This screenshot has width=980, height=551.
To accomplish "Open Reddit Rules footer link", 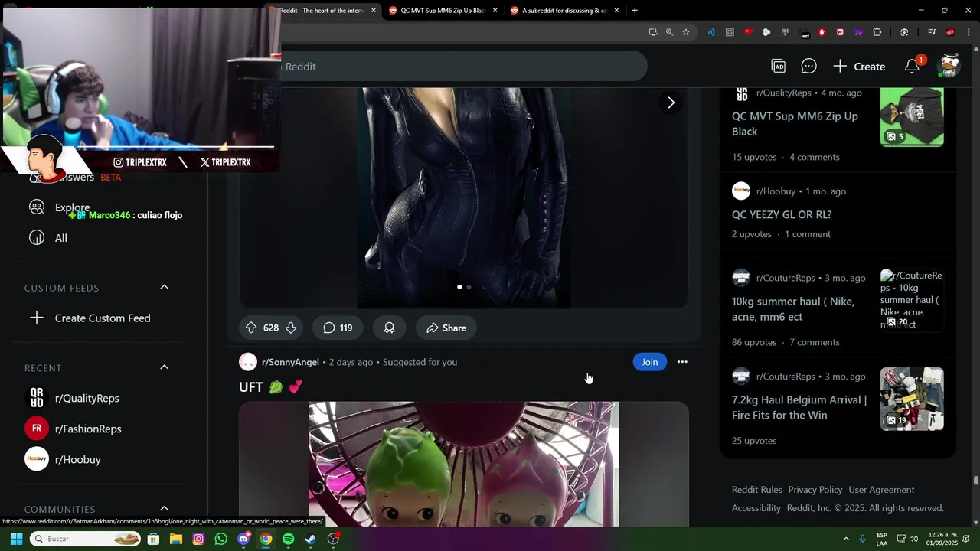I will coord(756,490).
